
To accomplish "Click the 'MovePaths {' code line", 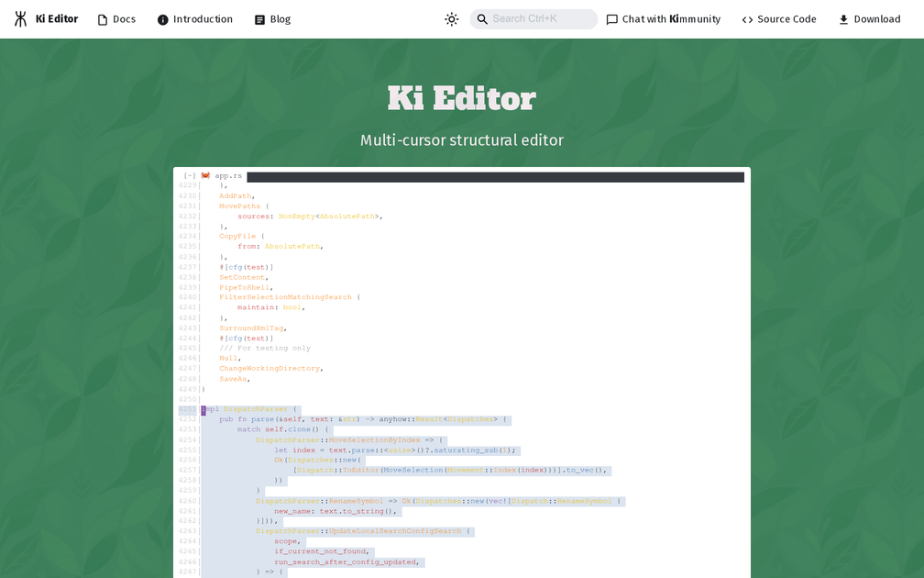I will [x=244, y=206].
